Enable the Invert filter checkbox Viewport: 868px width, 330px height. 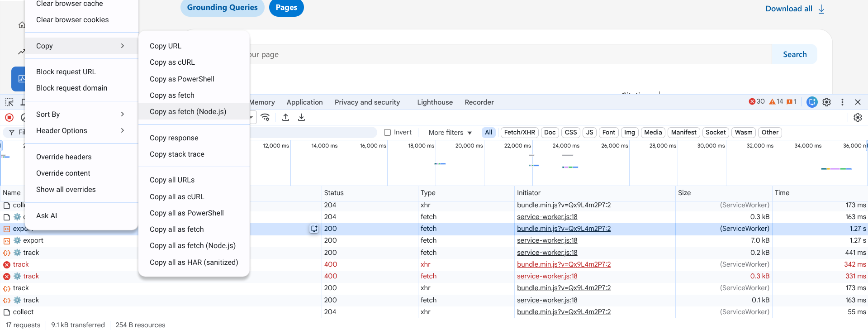click(x=387, y=133)
